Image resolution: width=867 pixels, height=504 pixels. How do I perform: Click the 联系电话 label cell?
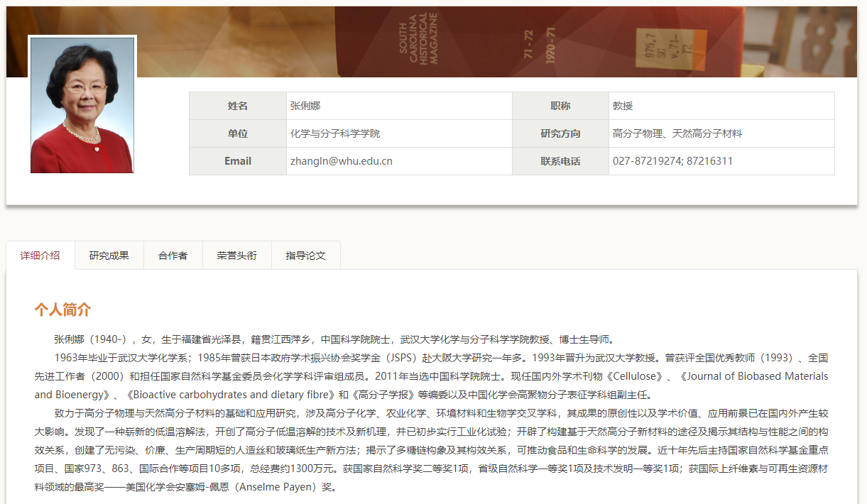coord(560,161)
